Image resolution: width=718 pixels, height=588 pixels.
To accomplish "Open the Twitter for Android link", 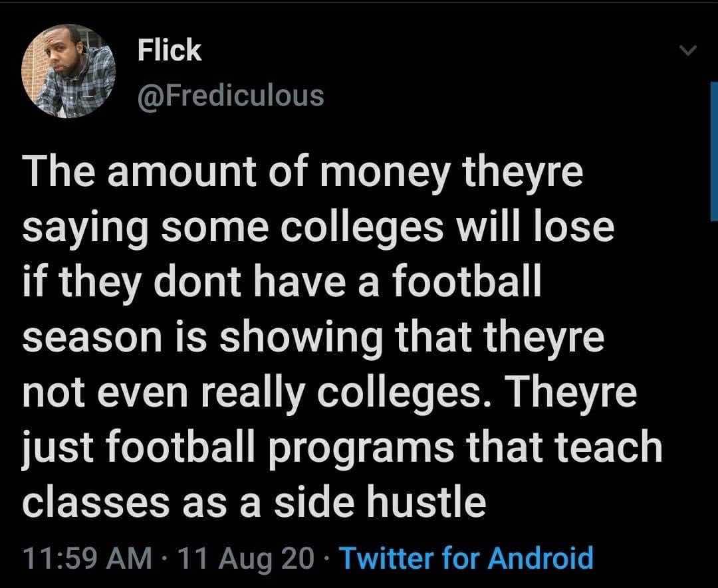I will coord(466,557).
